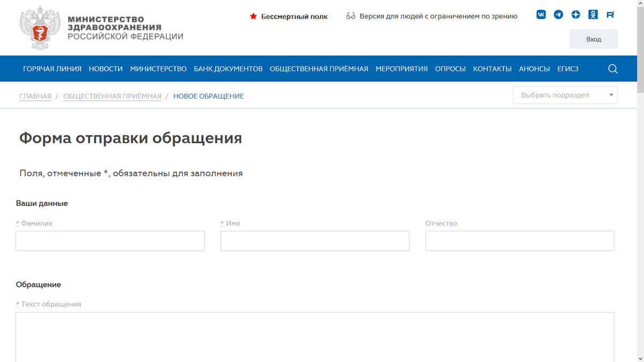Viewport: 644px width, 362px height.
Task: Open ГЛАВНАЯ from the breadcrumbs
Action: pyautogui.click(x=35, y=96)
